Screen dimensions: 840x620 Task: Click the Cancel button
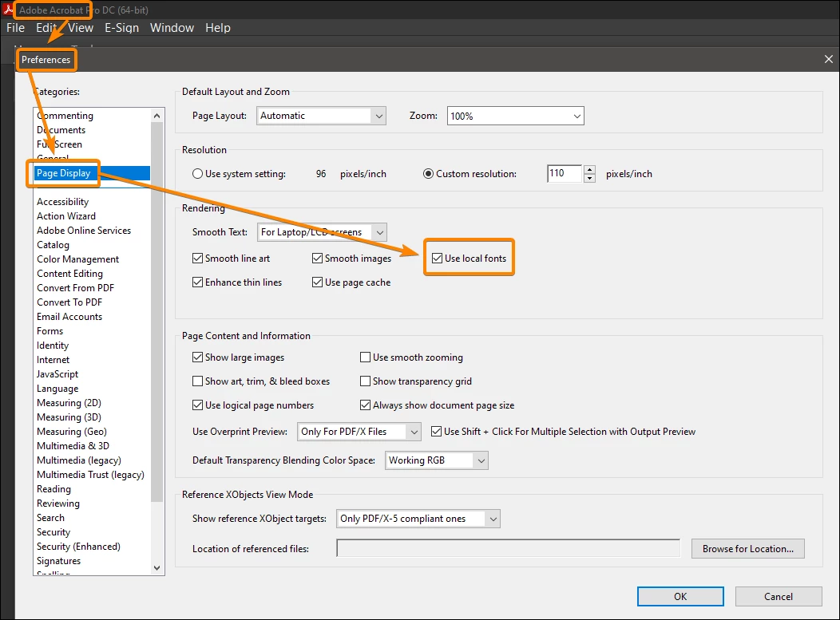click(x=779, y=596)
